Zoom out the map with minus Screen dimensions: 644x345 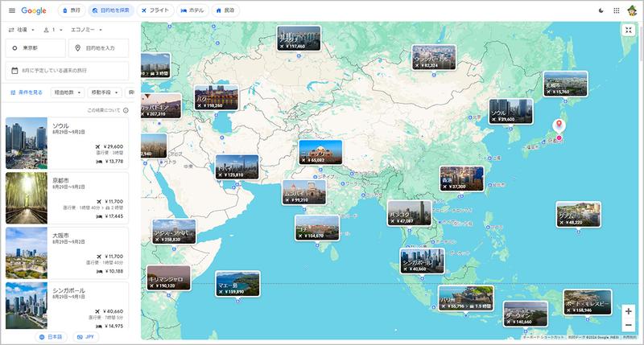(x=629, y=325)
